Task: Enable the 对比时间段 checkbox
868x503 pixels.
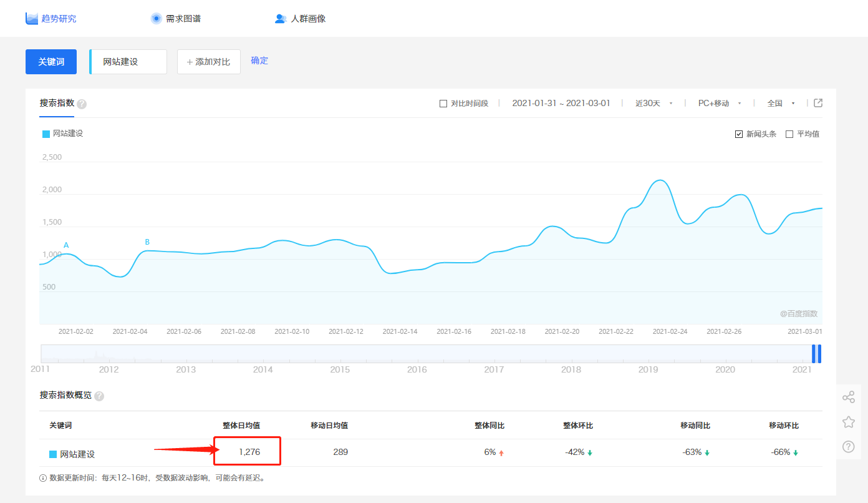Action: 443,104
